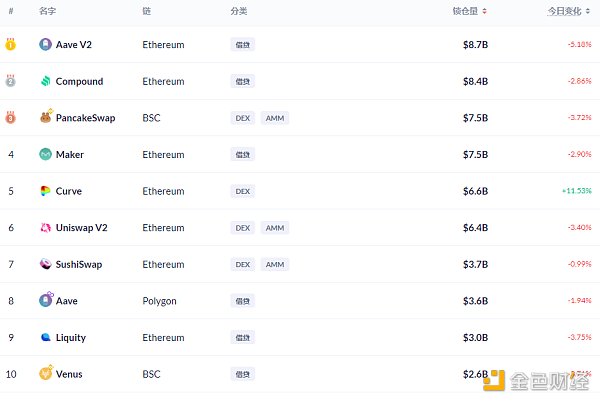Click the Liquity protocol logo icon
This screenshot has width=600, height=402.
pos(45,337)
